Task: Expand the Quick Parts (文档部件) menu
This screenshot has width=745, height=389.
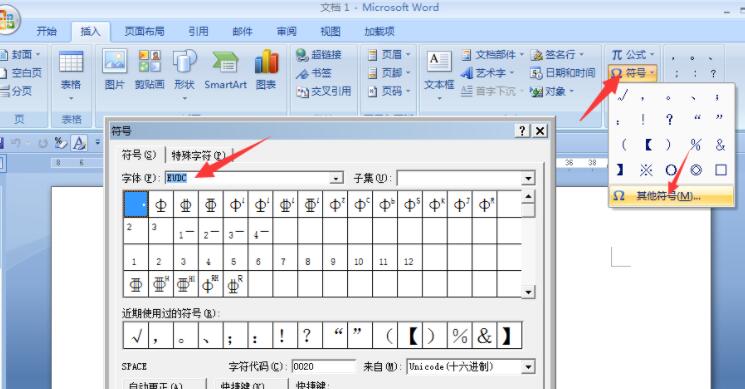Action: (493, 55)
